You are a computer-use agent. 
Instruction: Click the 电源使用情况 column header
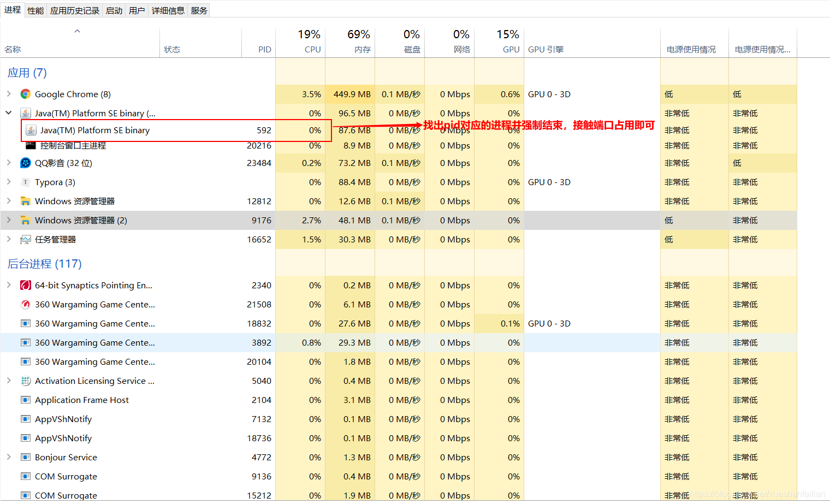(x=695, y=43)
